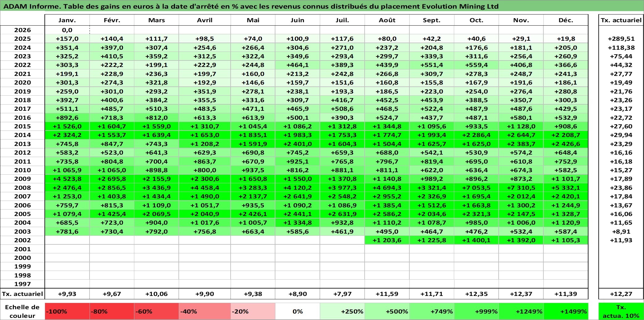The width and height of the screenshot is (644, 320).
Task: Click the +1 334,8 cell in 2004 row
Action: (298, 222)
